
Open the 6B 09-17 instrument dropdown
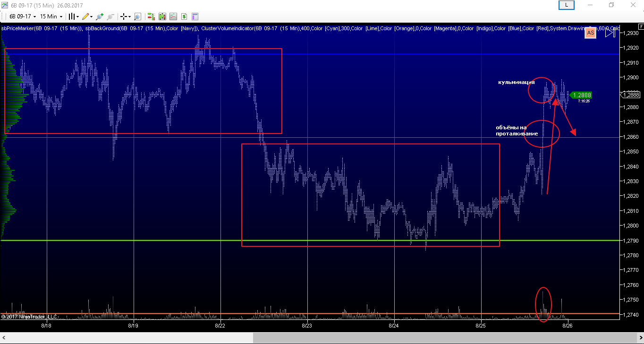pyautogui.click(x=23, y=17)
